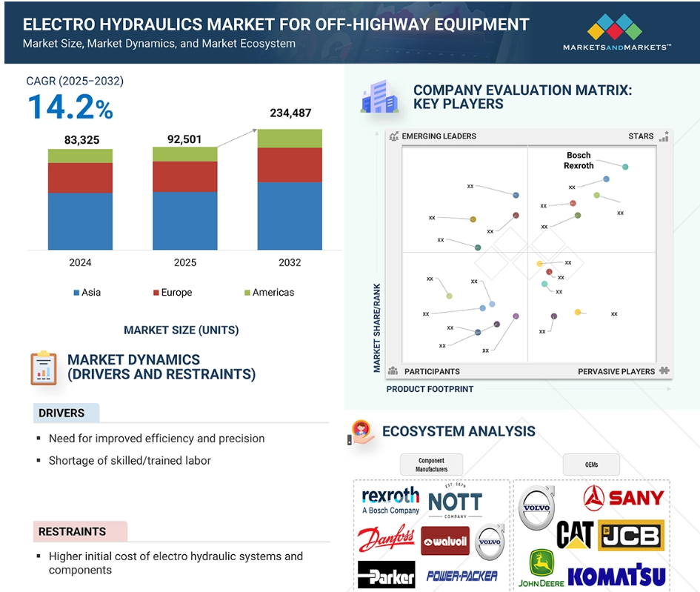This screenshot has width=700, height=592.
Task: Click the clipboard icon beside Market Dynamics
Action: (x=43, y=368)
